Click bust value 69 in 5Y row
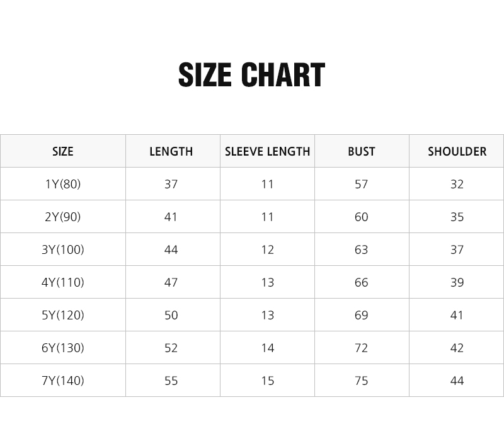 pyautogui.click(x=362, y=316)
